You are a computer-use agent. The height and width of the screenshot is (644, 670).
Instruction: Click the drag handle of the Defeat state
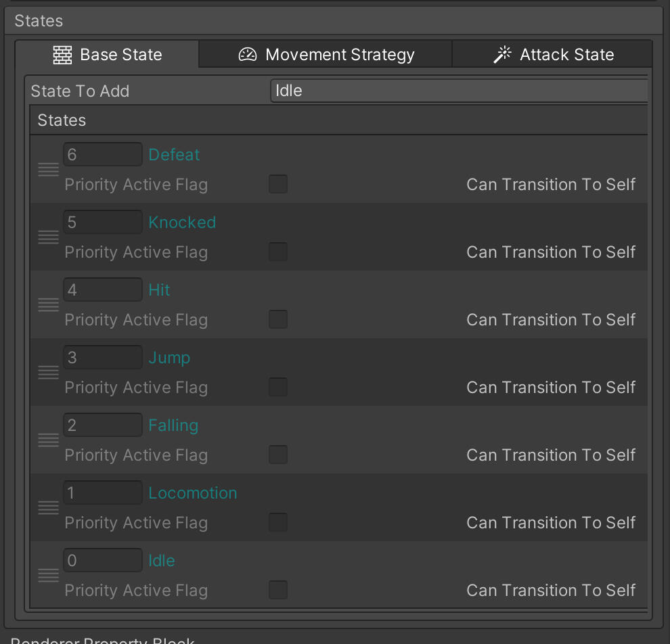(x=48, y=169)
